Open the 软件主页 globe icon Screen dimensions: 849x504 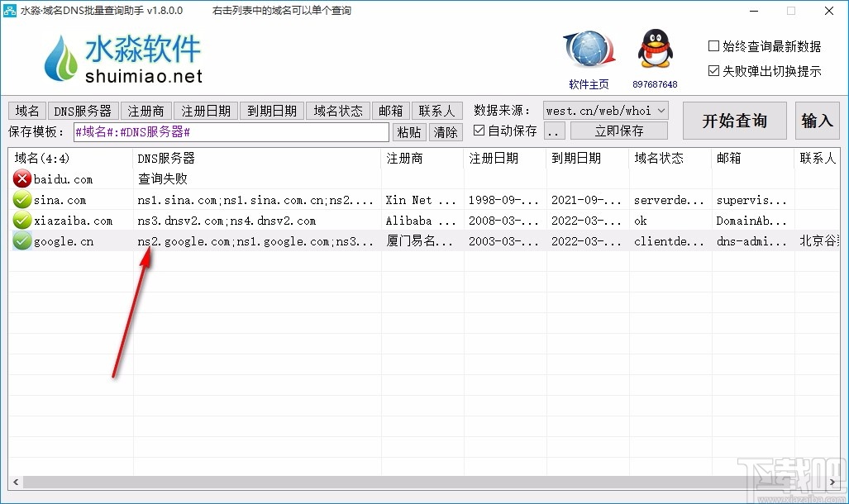click(x=588, y=51)
